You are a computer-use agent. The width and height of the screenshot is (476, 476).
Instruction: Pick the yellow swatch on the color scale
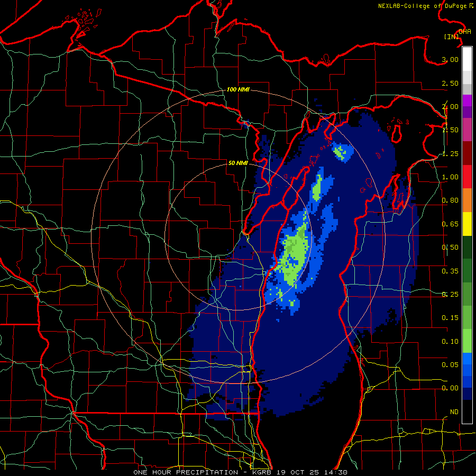pyautogui.click(x=467, y=224)
